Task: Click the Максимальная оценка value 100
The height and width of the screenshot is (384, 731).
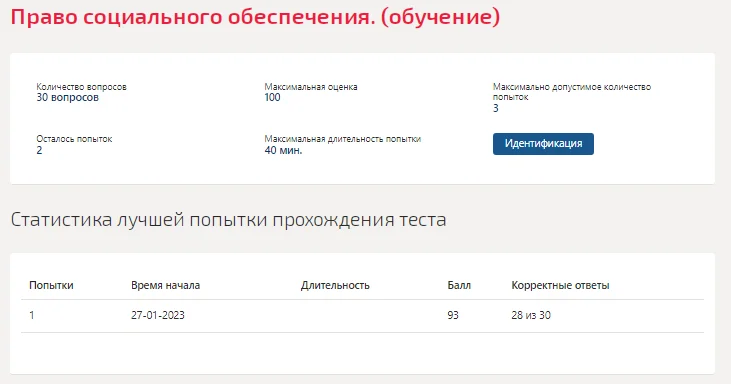Action: (x=272, y=97)
